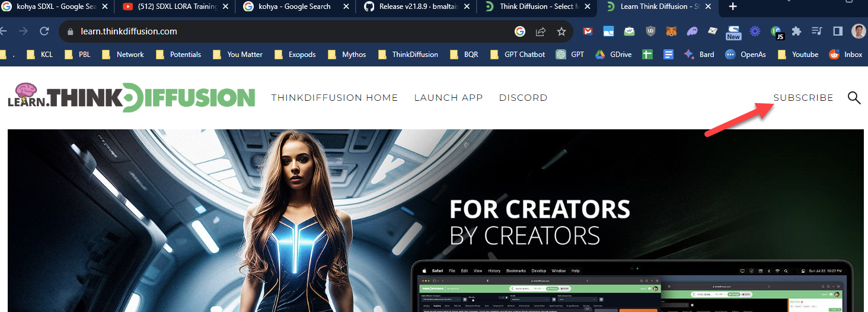Close the Release v21.8.9 GitHub tab
Image resolution: width=868 pixels, height=312 pixels.
click(x=466, y=7)
